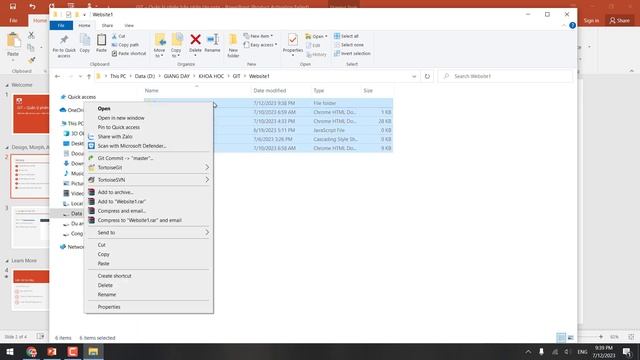Click the red Delete X icon
Image resolution: width=640 pixels, height=360 pixels.
(196, 39)
